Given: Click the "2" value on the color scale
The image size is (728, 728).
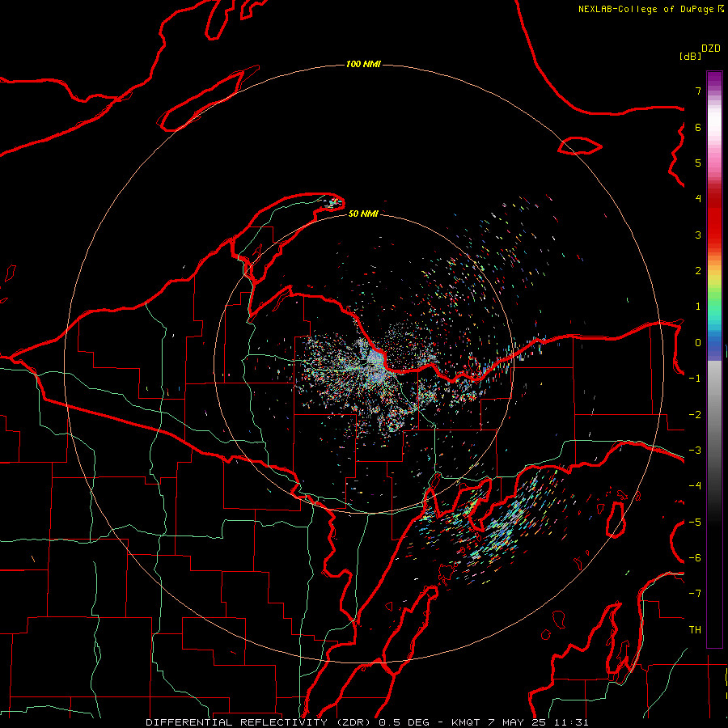Looking at the screenshot, I should 698,271.
